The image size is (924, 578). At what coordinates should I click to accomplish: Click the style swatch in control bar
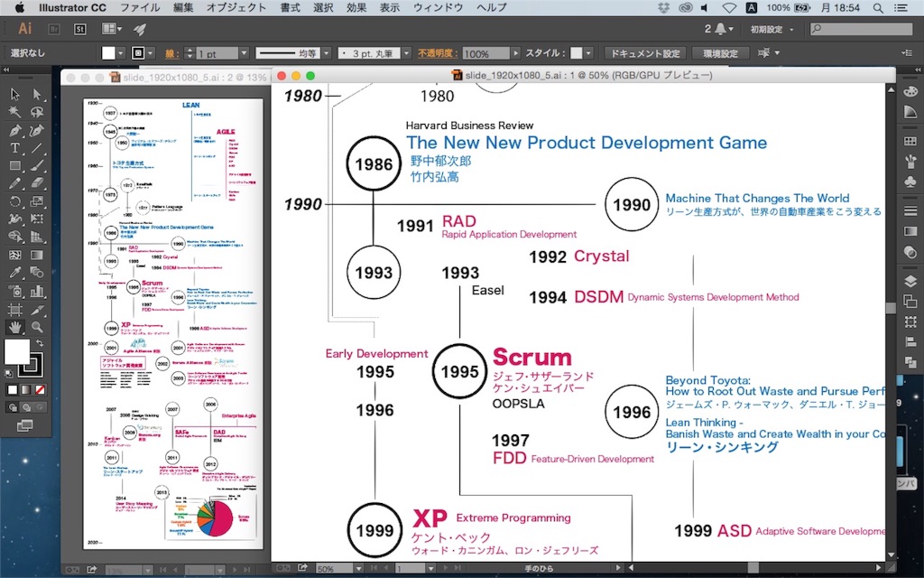click(577, 53)
